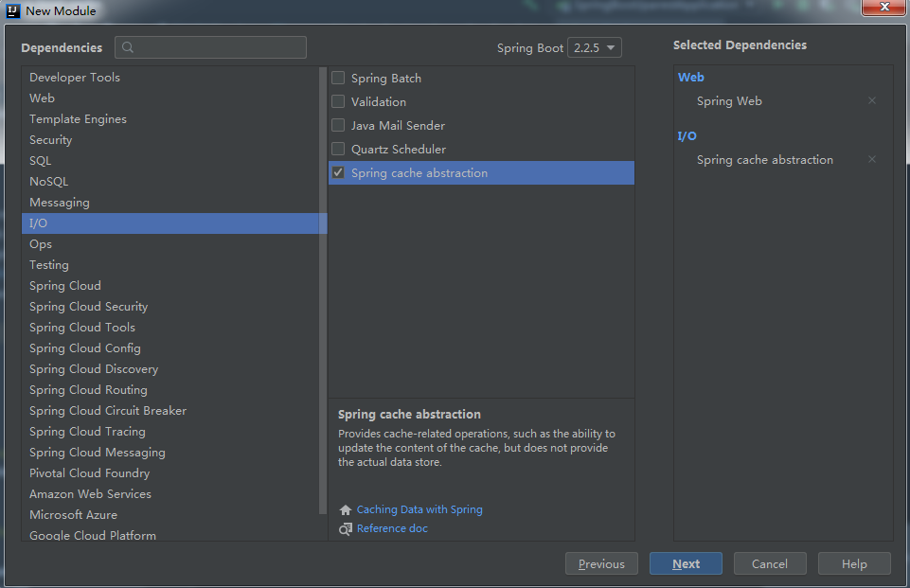
Task: Open the Caching Data with Spring guide link
Action: pos(419,509)
